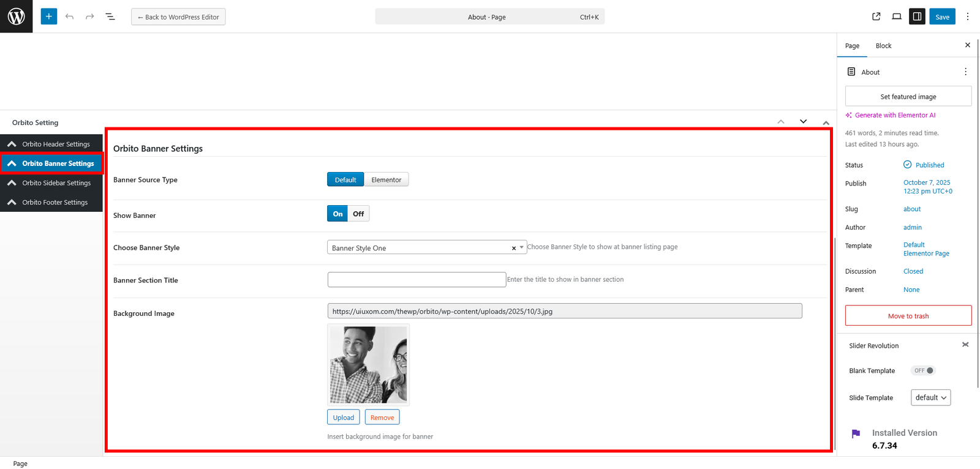Viewport: 980px width, 469px height.
Task: Open the block inserter plus button
Action: coord(49,17)
